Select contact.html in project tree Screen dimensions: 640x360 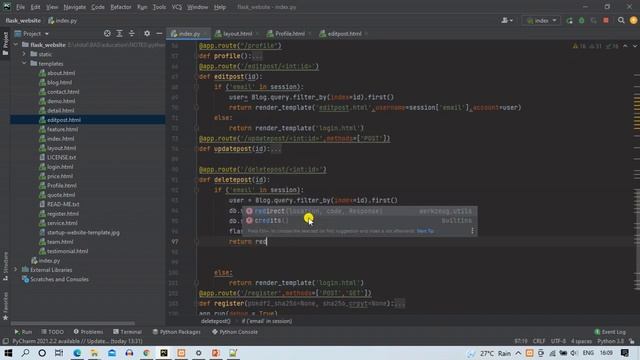pos(63,92)
